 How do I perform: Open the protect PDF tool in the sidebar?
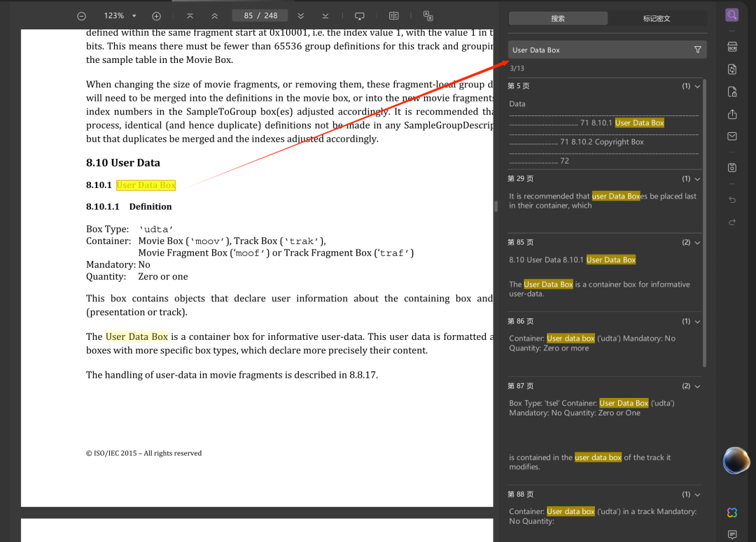click(x=732, y=92)
